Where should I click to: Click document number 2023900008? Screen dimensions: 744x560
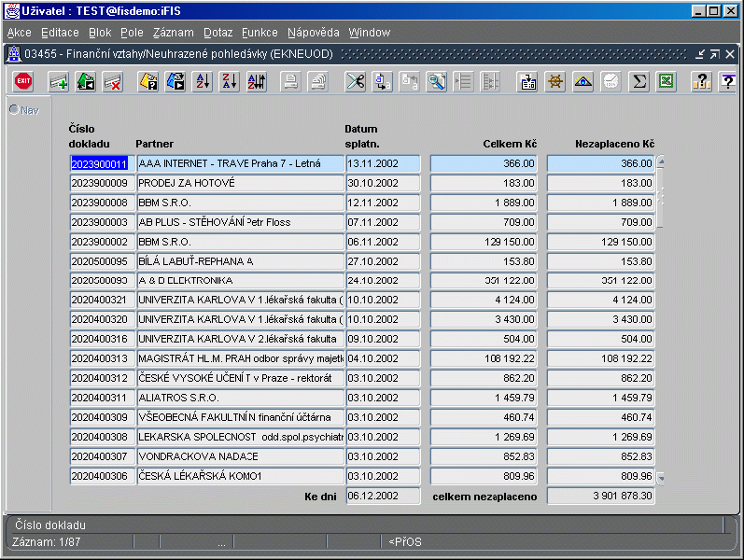pos(102,203)
